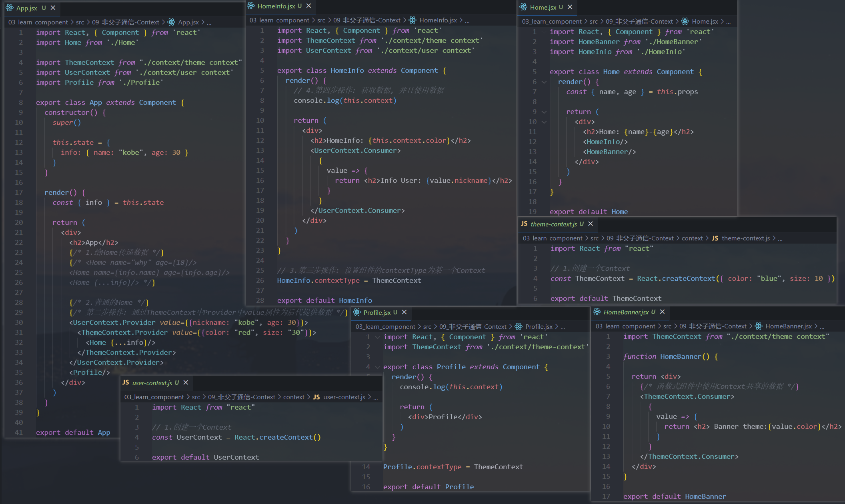The width and height of the screenshot is (845, 504).
Task: Click 'export default Home' in Home.jsx
Action: click(589, 212)
